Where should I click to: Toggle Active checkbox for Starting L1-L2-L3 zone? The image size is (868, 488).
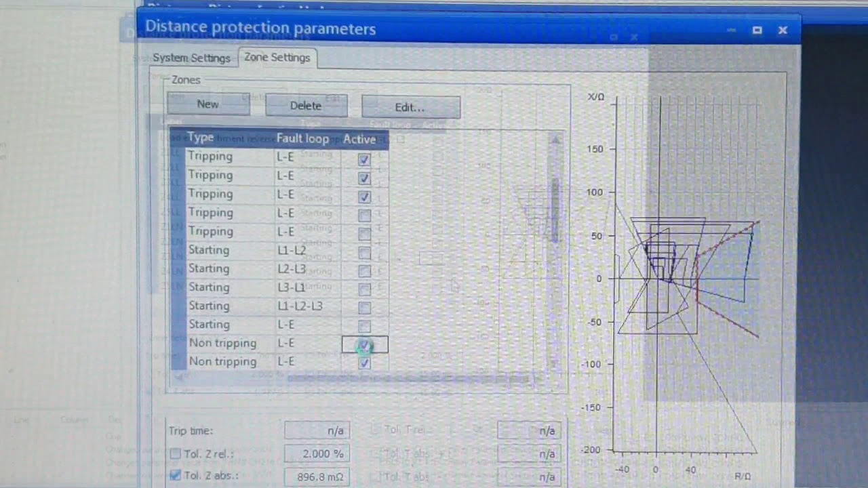pos(365,308)
